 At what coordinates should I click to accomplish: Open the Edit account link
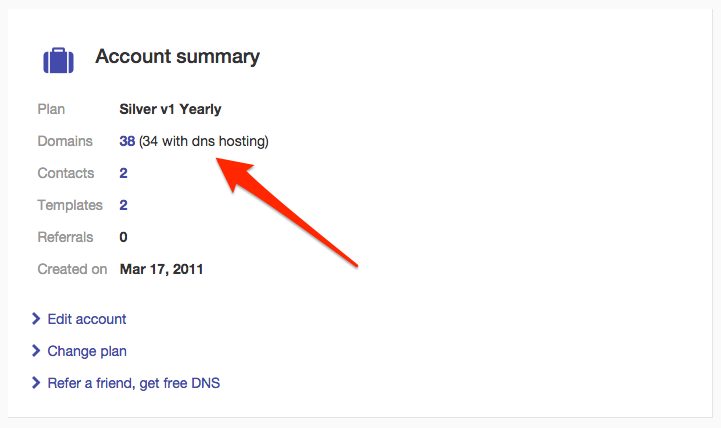point(87,319)
